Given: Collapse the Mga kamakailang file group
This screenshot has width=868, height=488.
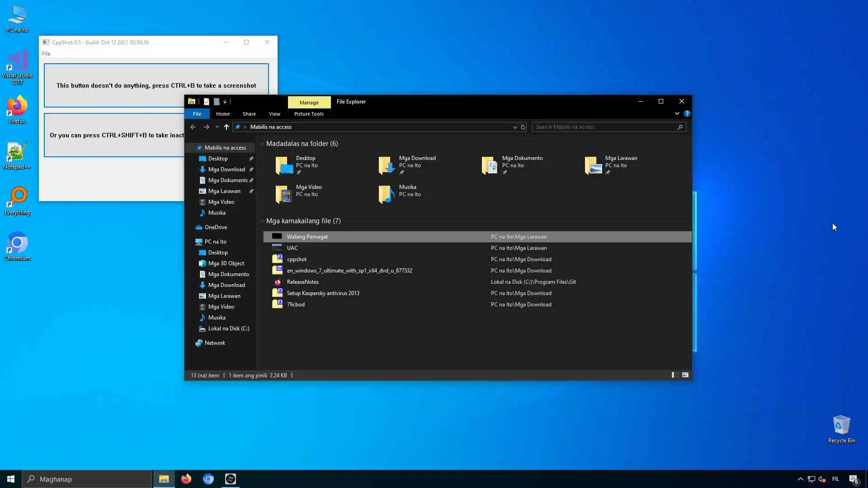Looking at the screenshot, I should 262,221.
